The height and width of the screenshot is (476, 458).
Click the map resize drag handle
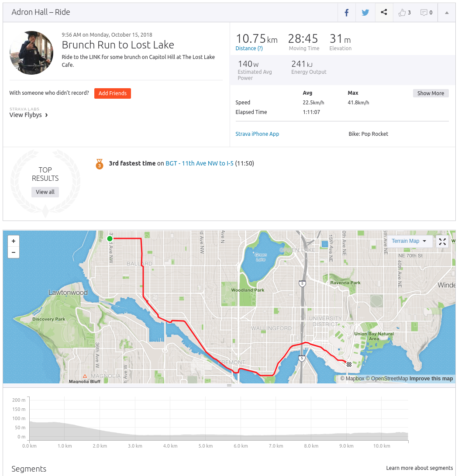[229, 386]
